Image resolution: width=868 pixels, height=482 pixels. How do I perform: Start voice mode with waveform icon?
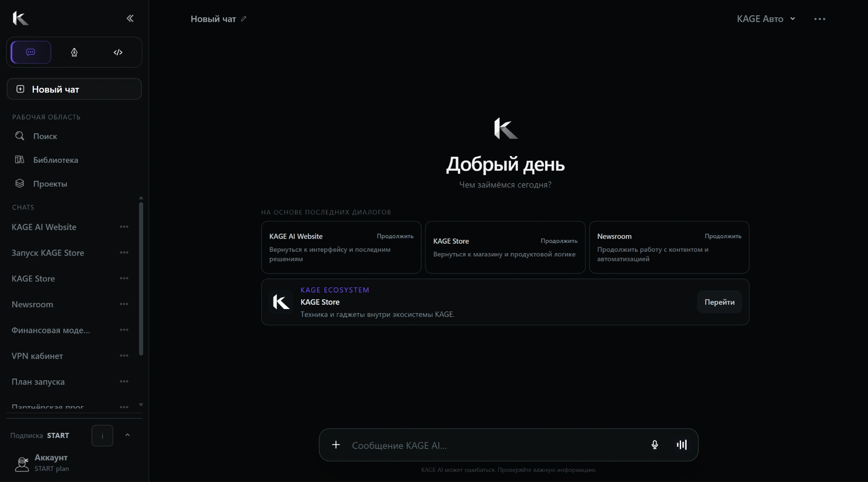pos(682,445)
